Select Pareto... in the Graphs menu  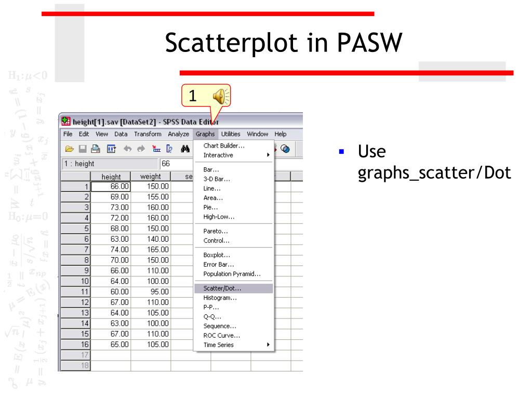(233, 231)
